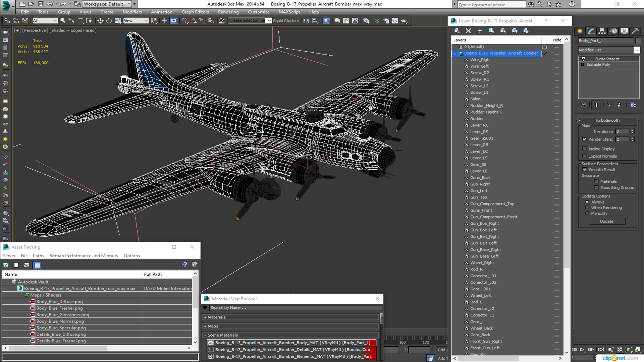Select the Always update option

[587, 202]
